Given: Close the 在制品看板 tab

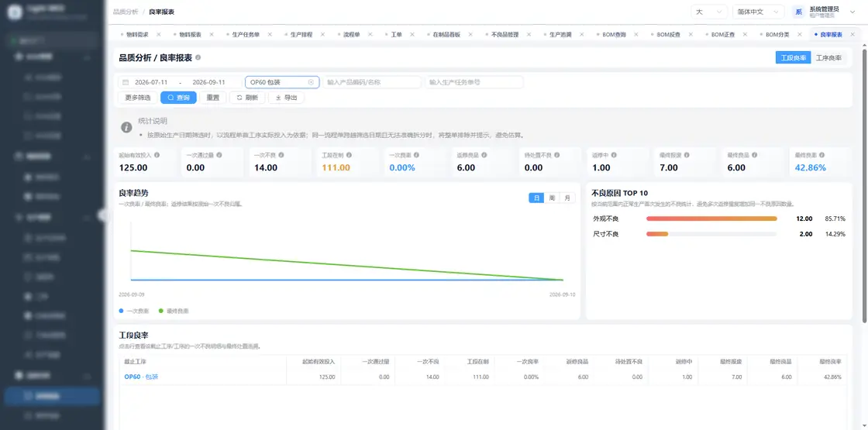Looking at the screenshot, I should [470, 34].
